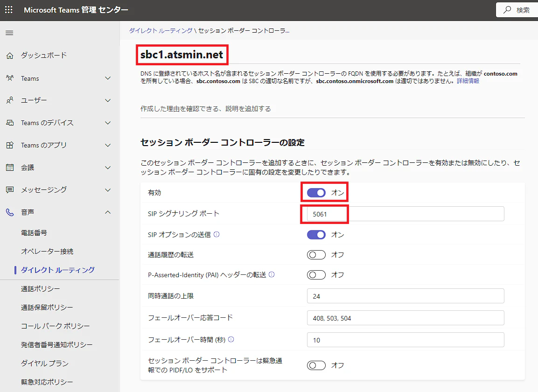Toggle the 有効 switch
Image resolution: width=538 pixels, height=392 pixels.
(316, 193)
